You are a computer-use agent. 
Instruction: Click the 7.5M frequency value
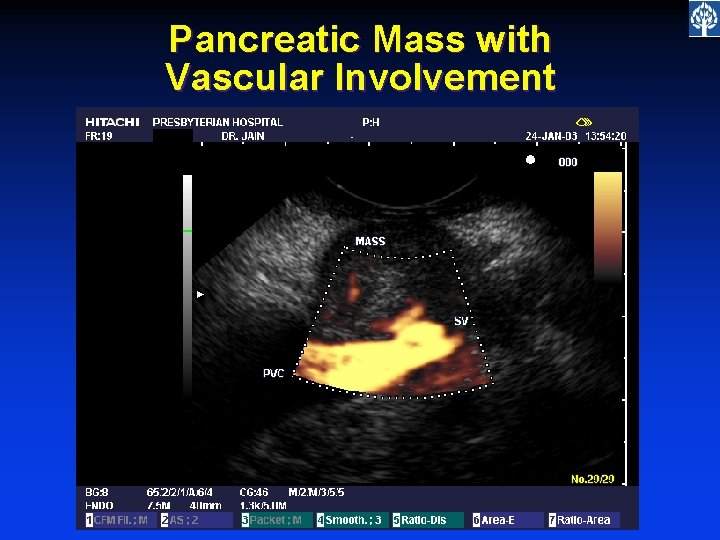pos(158,506)
